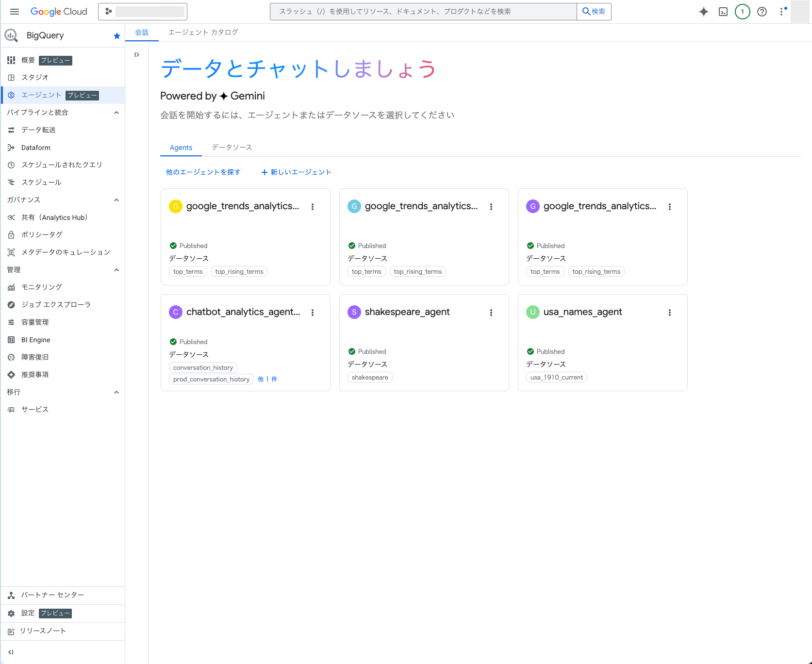Image resolution: width=812 pixels, height=664 pixels.
Task: Activate Cloud Shell terminal icon
Action: point(723,12)
